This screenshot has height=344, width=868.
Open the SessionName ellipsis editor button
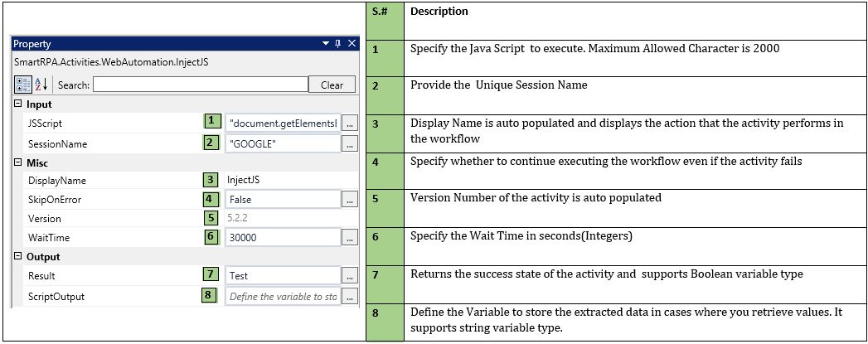point(350,143)
